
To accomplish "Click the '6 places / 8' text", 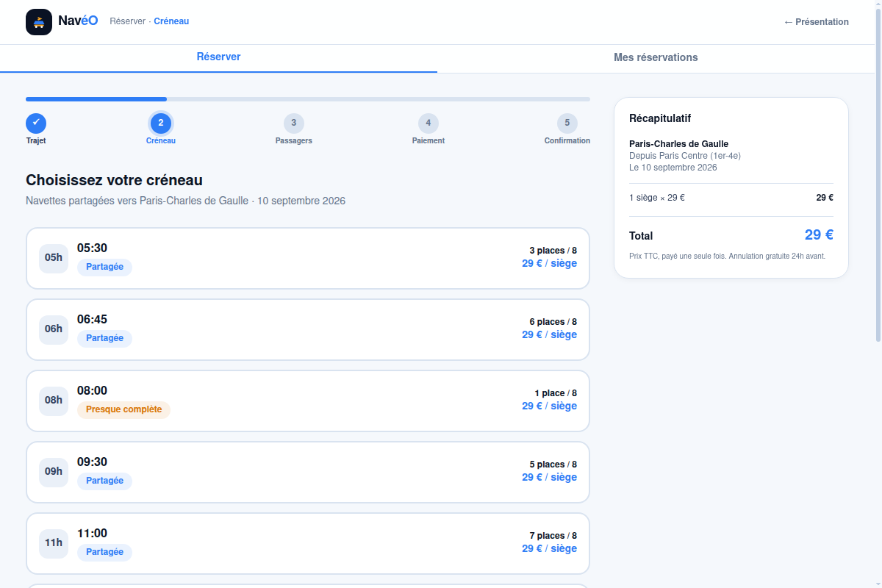I will 553,322.
